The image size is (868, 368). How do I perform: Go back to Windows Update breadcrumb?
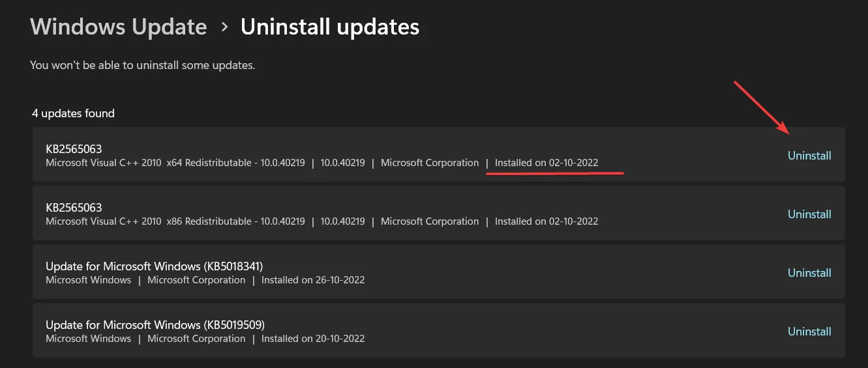pos(118,27)
